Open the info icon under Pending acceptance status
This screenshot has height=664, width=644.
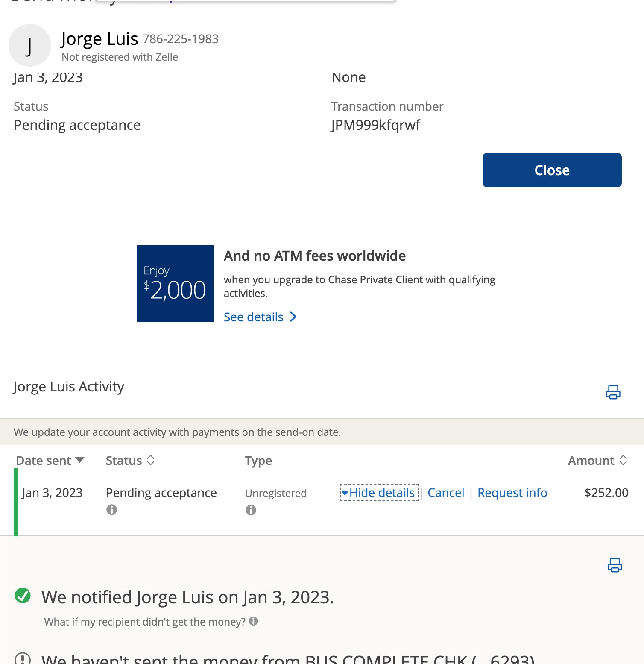[111, 510]
